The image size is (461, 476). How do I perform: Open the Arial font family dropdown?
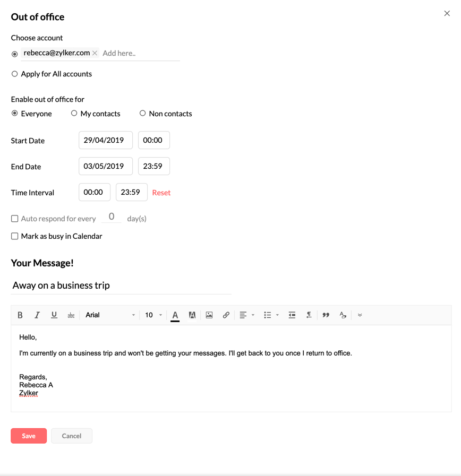(110, 315)
